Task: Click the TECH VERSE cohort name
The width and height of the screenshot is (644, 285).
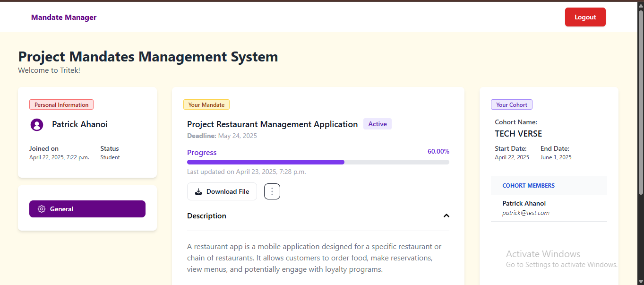Action: [x=518, y=134]
